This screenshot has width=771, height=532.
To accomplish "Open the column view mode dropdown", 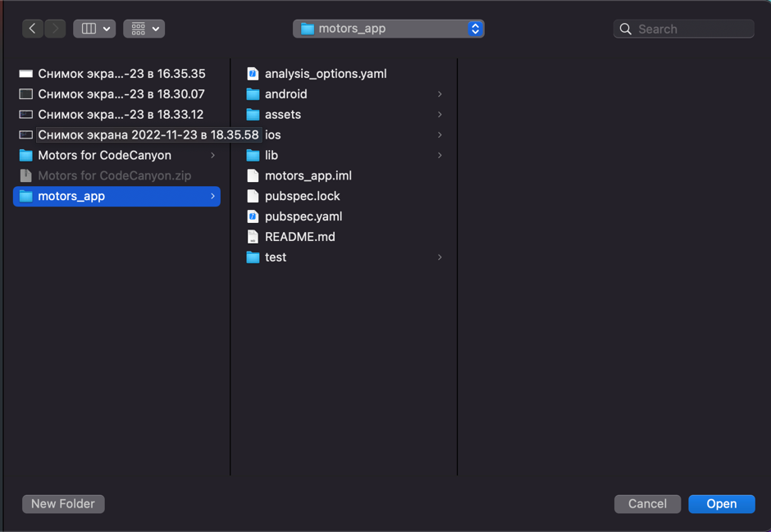I will point(94,29).
